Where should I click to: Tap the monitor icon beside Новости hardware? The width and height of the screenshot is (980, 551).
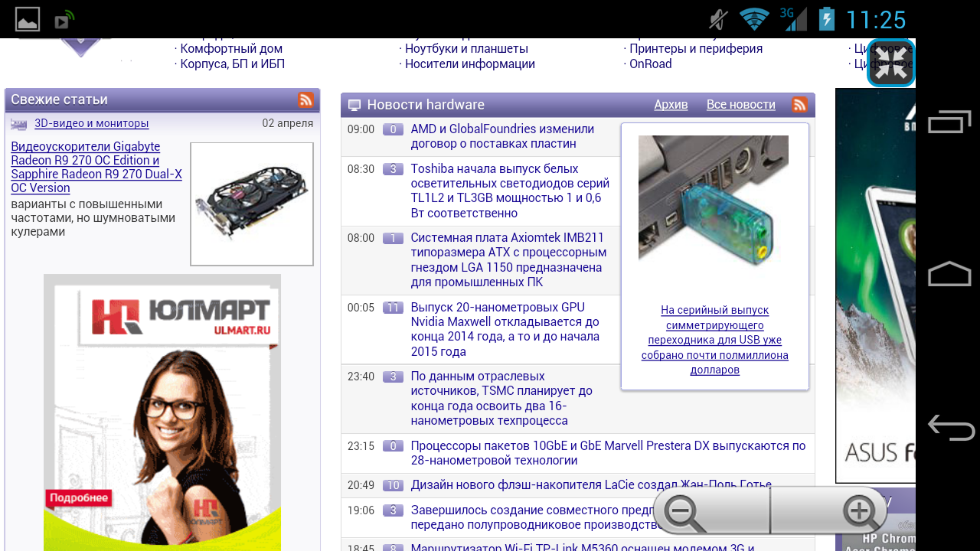click(x=354, y=106)
